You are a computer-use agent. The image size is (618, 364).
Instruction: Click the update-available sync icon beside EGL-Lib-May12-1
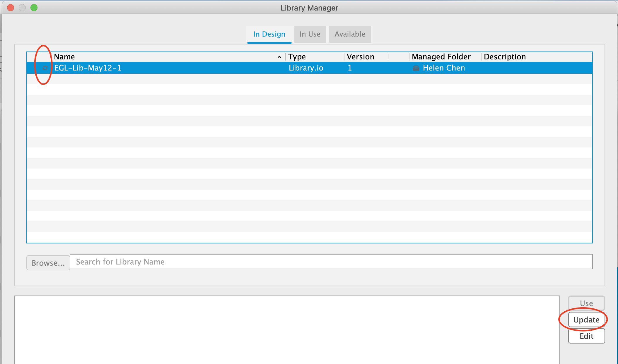tap(45, 68)
